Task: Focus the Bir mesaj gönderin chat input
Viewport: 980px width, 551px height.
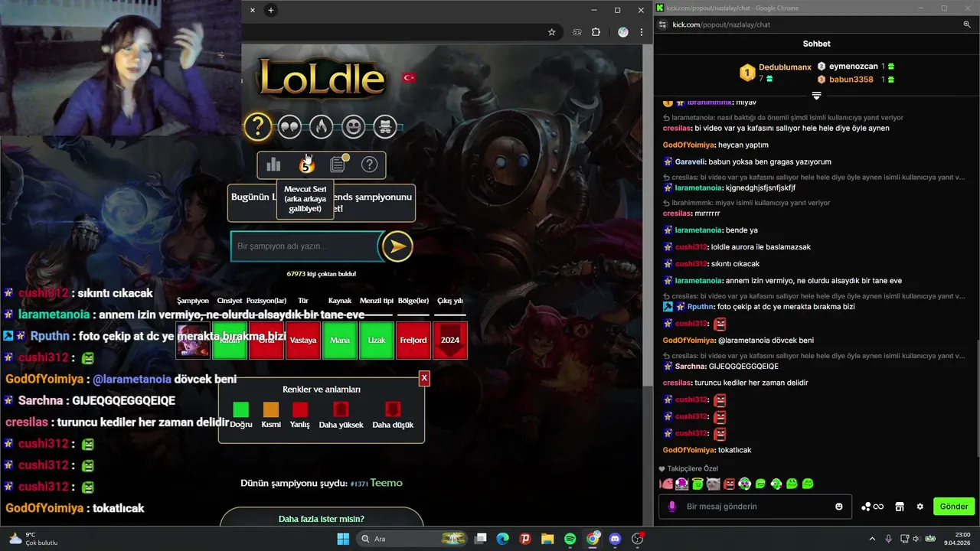Action: 754,507
